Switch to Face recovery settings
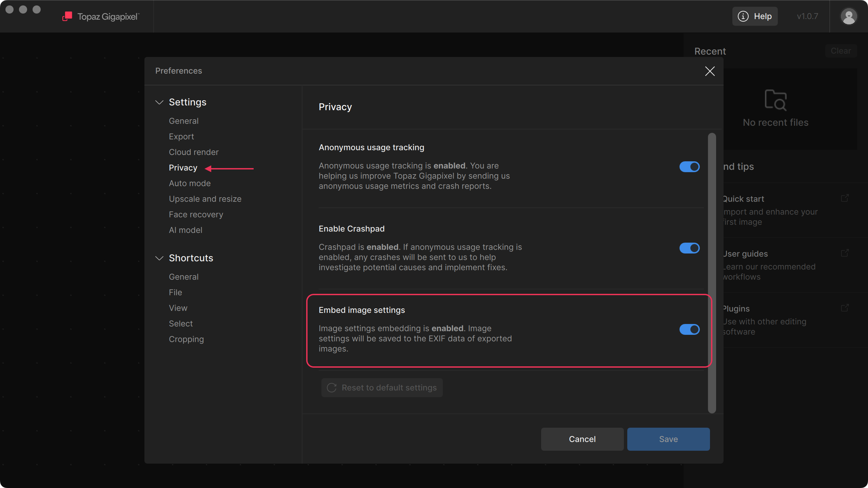The width and height of the screenshot is (868, 488). tap(196, 215)
